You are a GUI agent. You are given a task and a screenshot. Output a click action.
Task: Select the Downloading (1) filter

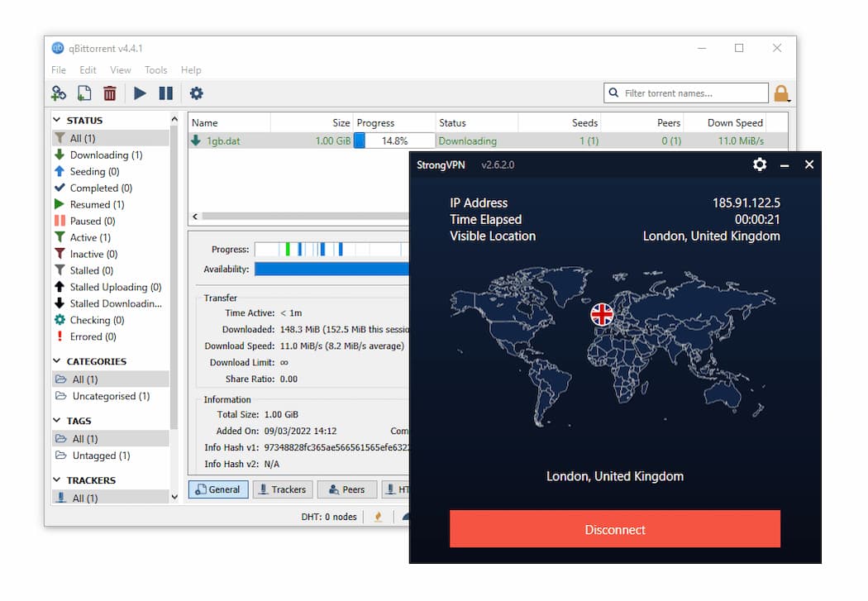coord(110,155)
